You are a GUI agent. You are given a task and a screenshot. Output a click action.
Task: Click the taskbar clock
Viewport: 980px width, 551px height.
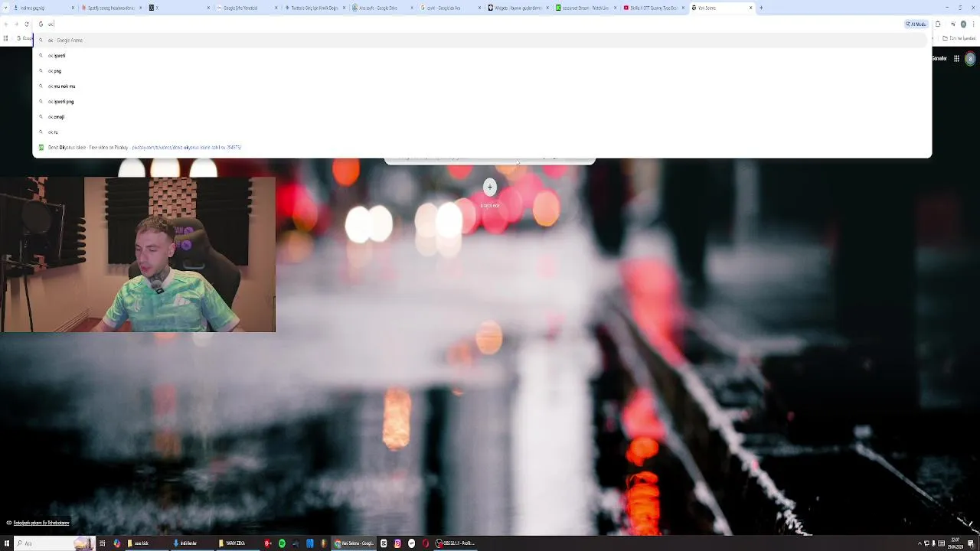tap(955, 543)
